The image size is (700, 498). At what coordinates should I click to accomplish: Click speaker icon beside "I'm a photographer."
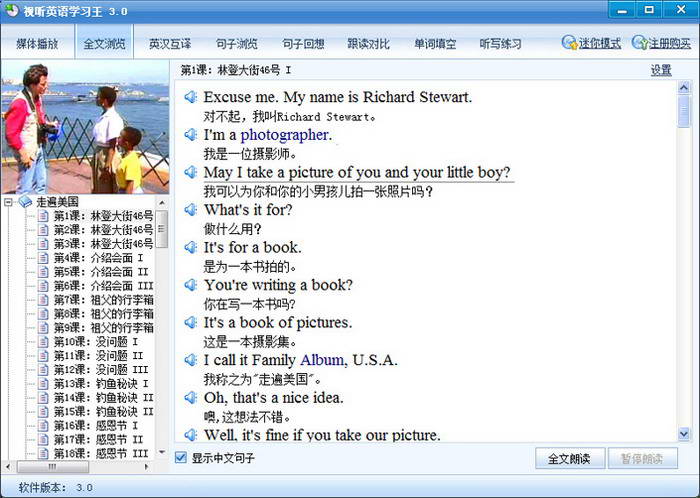pyautogui.click(x=189, y=135)
